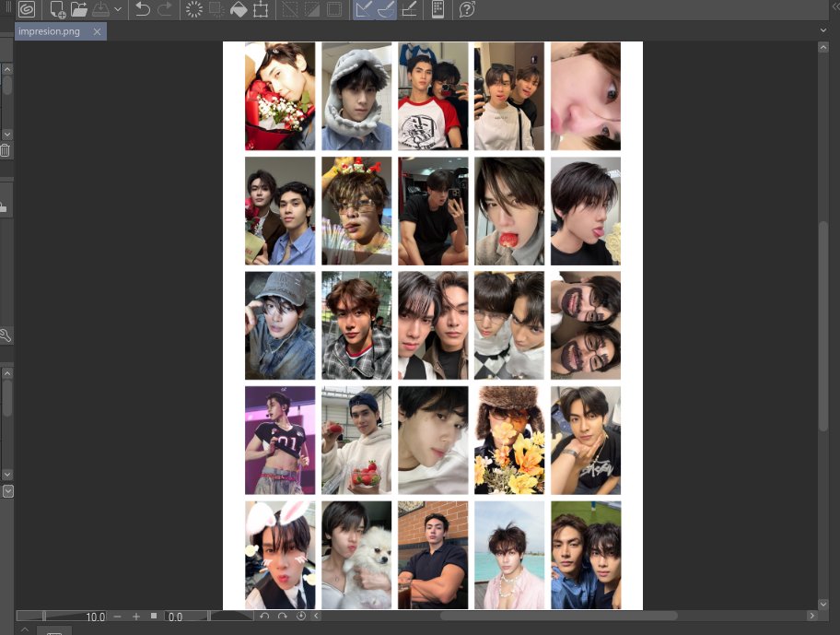Viewport: 840px width, 635px height.
Task: Open the canvas tab list dropdown at top right
Action: point(825,30)
